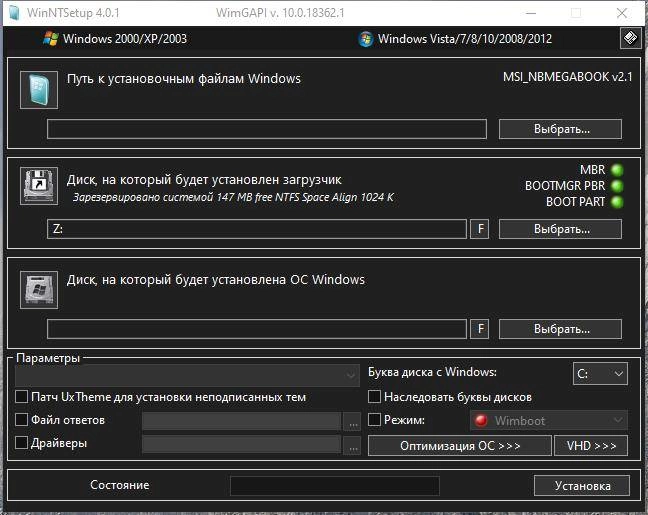Click the WinNTSetup title bar app icon

14,12
